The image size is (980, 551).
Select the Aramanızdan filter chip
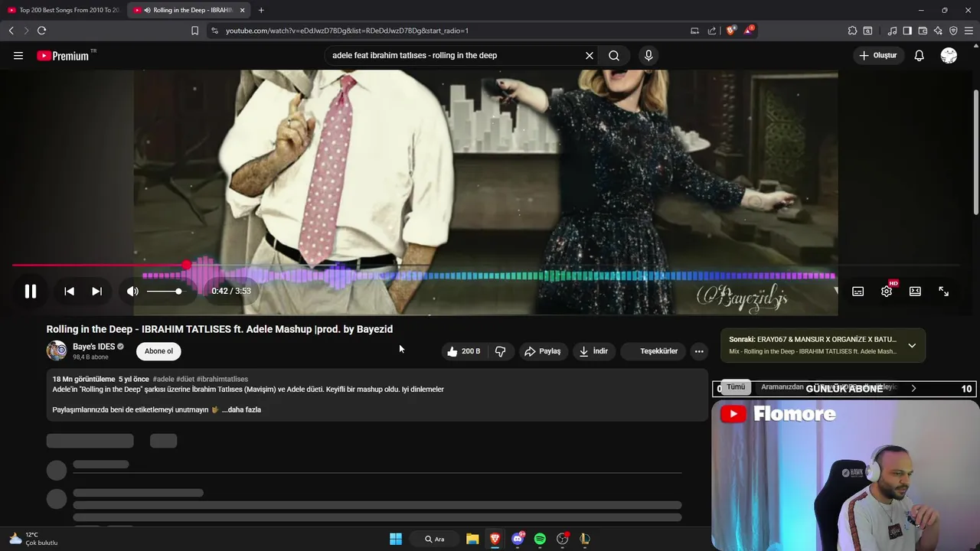tap(782, 387)
